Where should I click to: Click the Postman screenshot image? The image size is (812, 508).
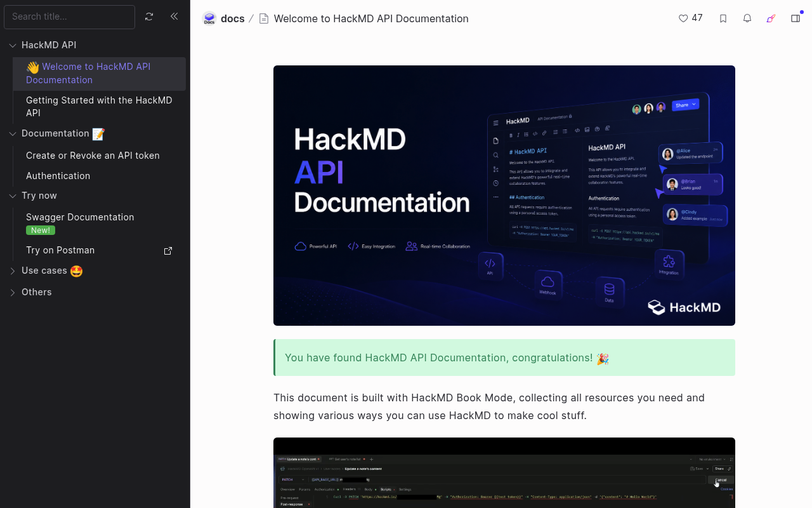point(504,472)
